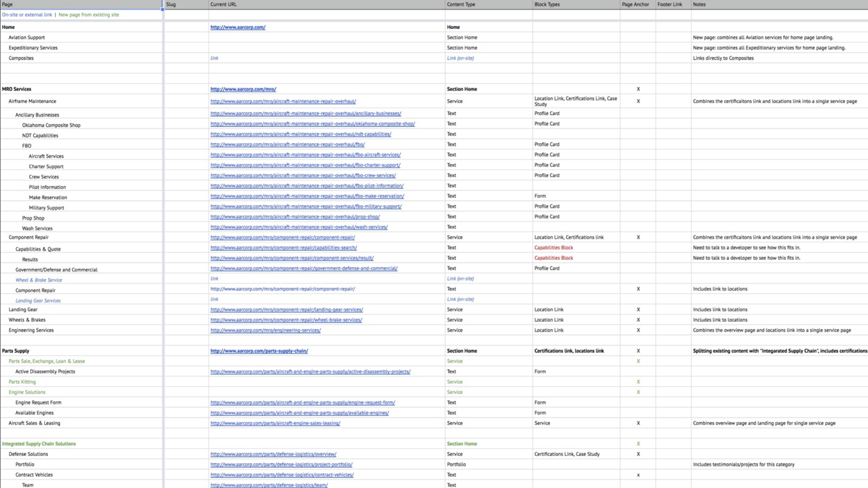
Task: Open the wheel-brake-services URL link
Action: (286, 319)
